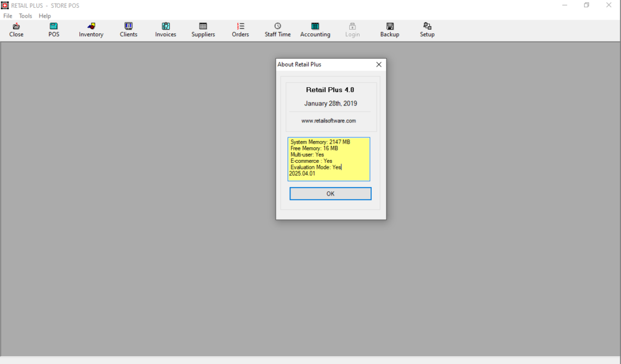Open the Backup tool

click(390, 30)
